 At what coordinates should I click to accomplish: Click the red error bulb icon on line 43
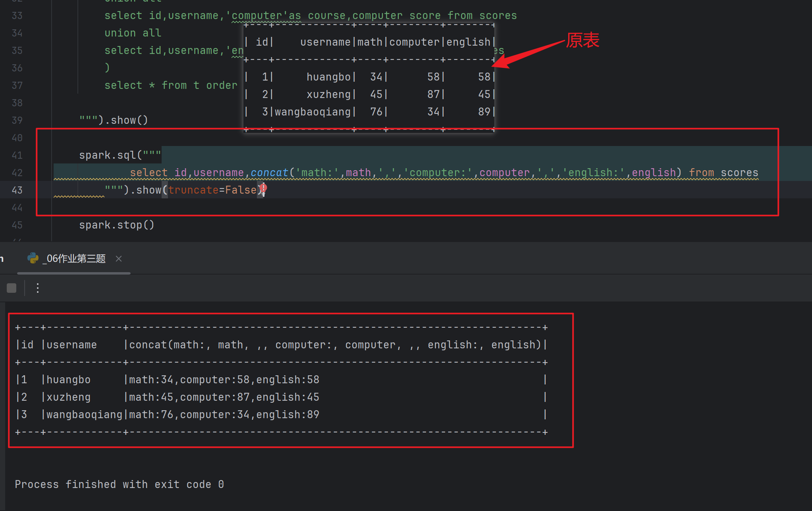point(263,188)
